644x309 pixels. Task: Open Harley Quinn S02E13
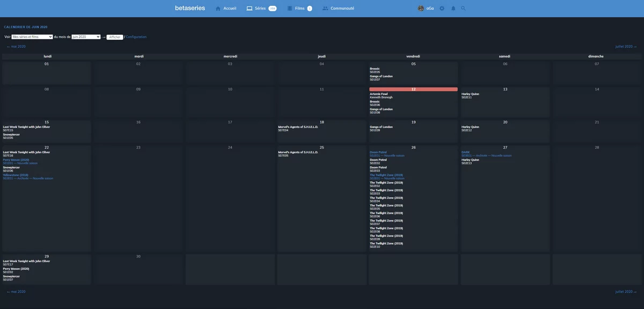470,161
